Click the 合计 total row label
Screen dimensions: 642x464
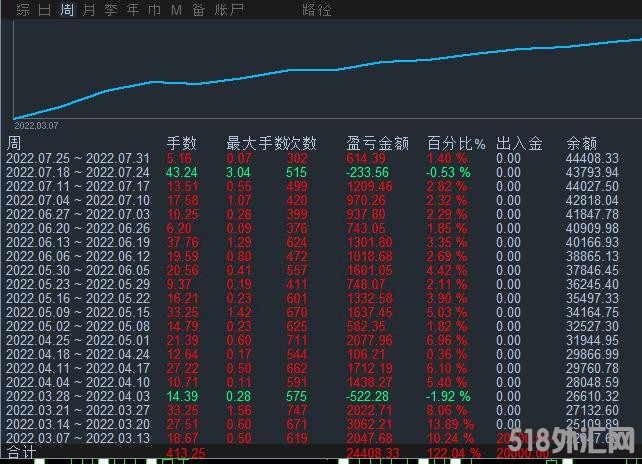pos(21,453)
